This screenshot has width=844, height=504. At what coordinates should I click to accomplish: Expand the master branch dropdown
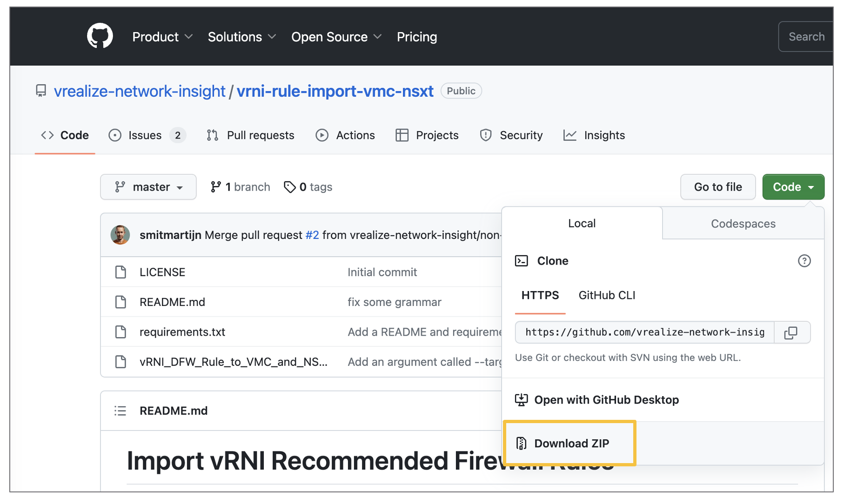click(x=148, y=187)
